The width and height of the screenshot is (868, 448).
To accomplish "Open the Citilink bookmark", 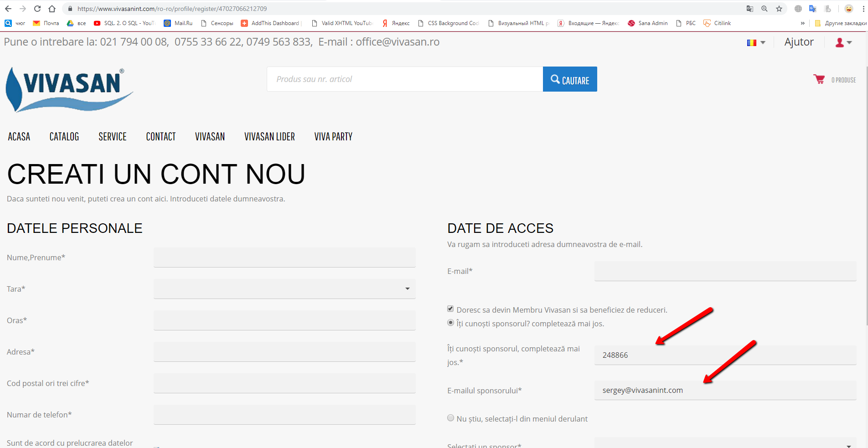I will tap(717, 23).
